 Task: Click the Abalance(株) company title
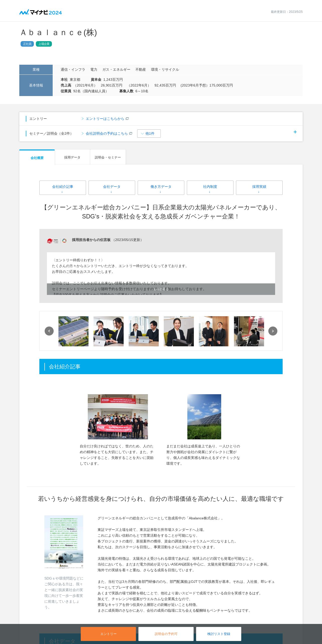[x=59, y=33]
